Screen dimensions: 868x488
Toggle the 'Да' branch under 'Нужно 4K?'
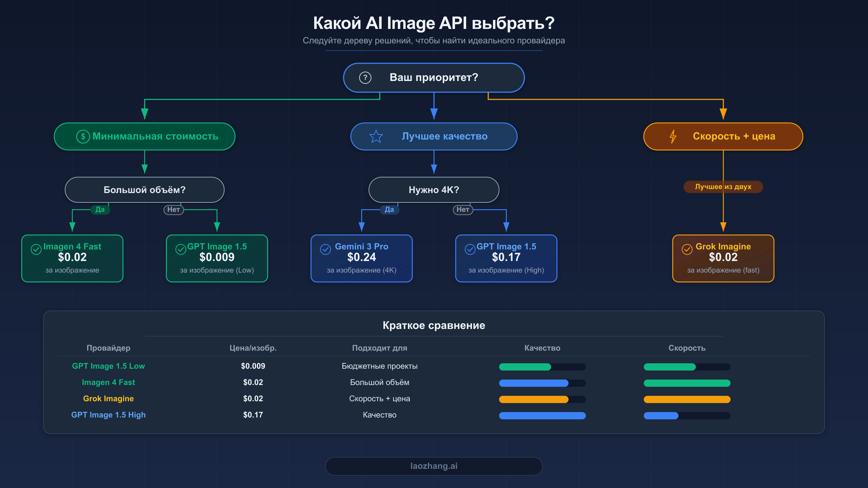point(389,210)
